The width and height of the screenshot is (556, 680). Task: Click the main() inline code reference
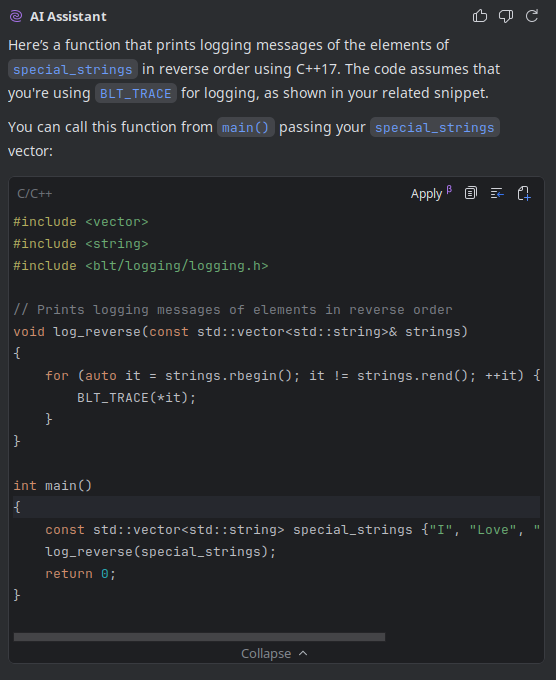[x=245, y=128]
